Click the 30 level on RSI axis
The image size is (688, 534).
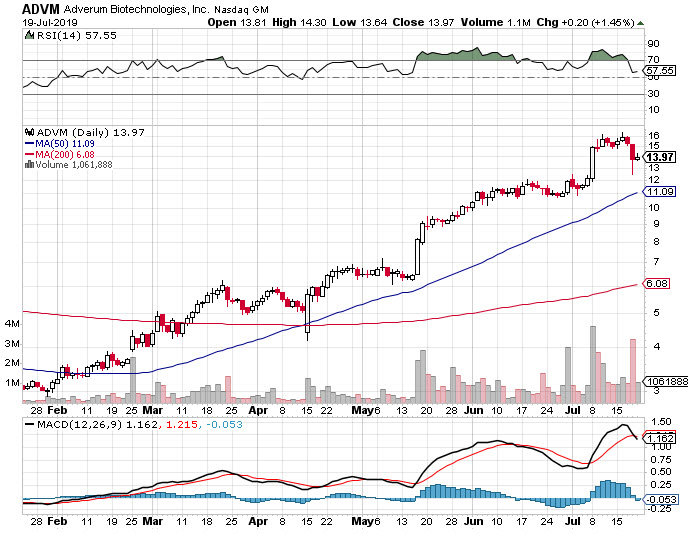653,93
